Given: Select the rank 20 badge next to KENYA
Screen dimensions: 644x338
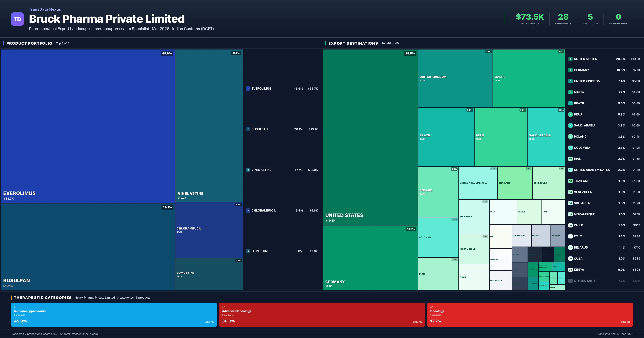Looking at the screenshot, I should [570, 269].
